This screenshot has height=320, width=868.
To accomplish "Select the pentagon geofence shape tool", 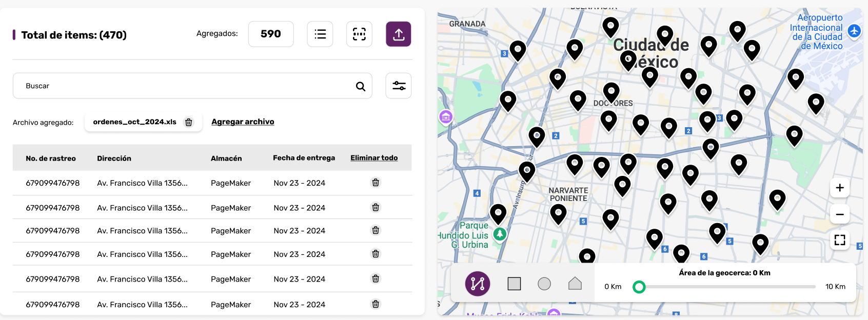I will click(575, 283).
